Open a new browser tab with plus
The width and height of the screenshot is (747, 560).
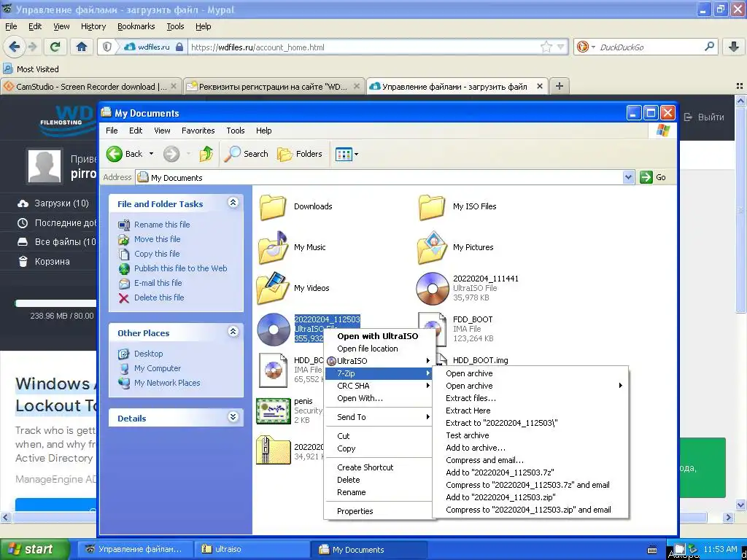click(560, 86)
